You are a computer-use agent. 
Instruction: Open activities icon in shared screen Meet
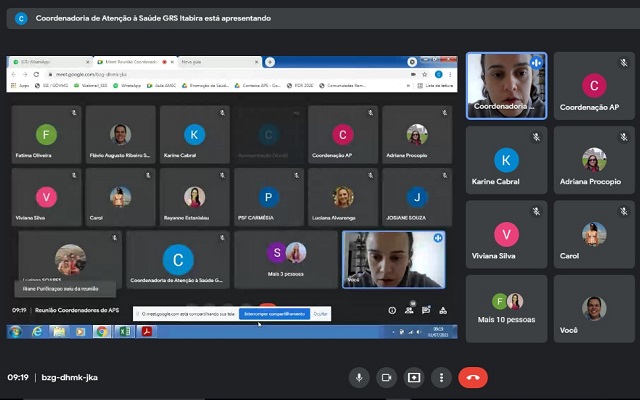point(443,311)
